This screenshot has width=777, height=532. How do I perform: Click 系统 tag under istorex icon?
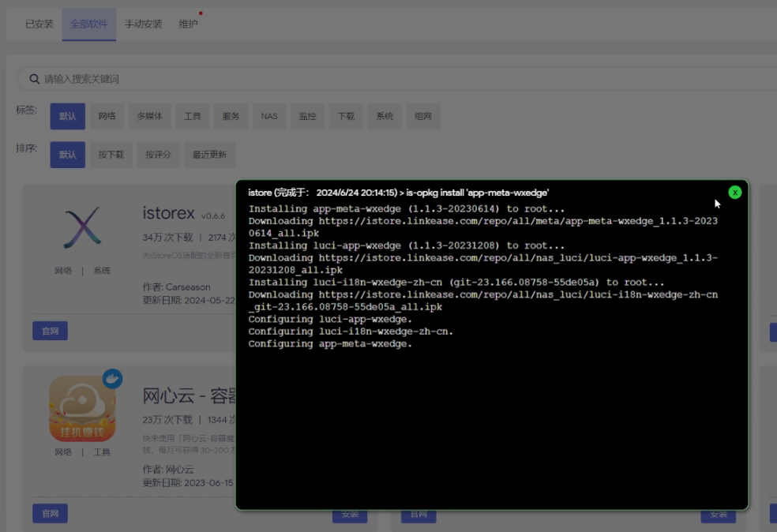click(x=102, y=271)
